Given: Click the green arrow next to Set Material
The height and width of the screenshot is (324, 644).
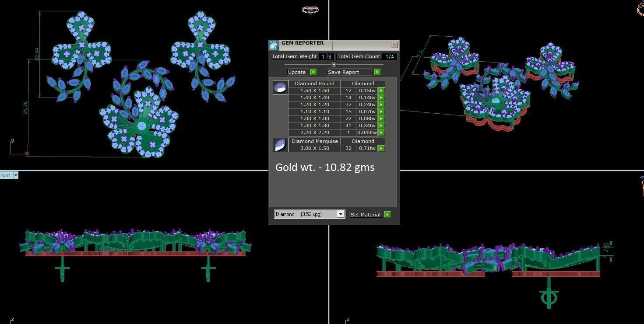Looking at the screenshot, I should click(387, 215).
